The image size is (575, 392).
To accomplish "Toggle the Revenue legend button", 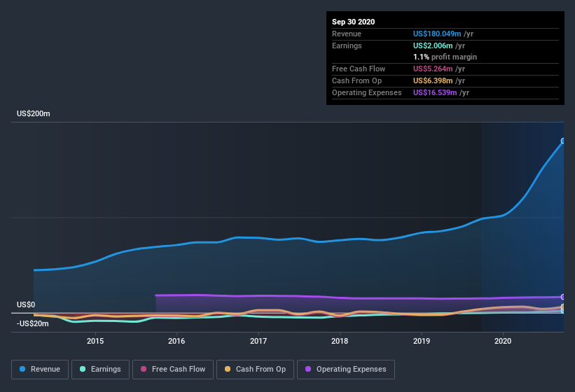I will coord(40,370).
